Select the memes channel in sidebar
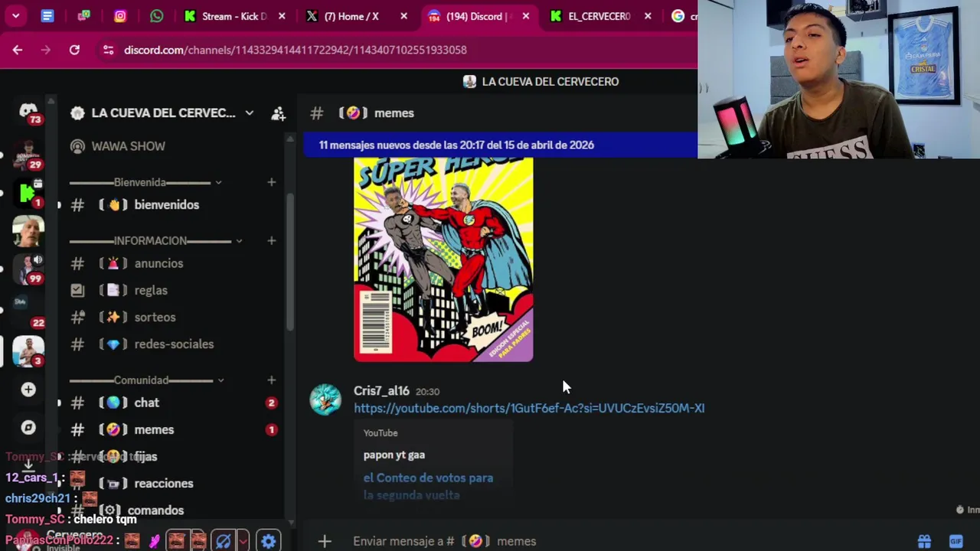The width and height of the screenshot is (980, 551). 173,430
